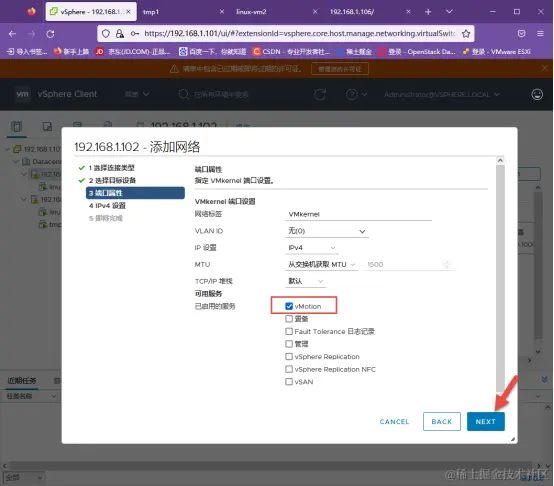Viewport: 554px width, 486px height.
Task: Open the VMware ESXi login bookmark
Action: [497, 52]
